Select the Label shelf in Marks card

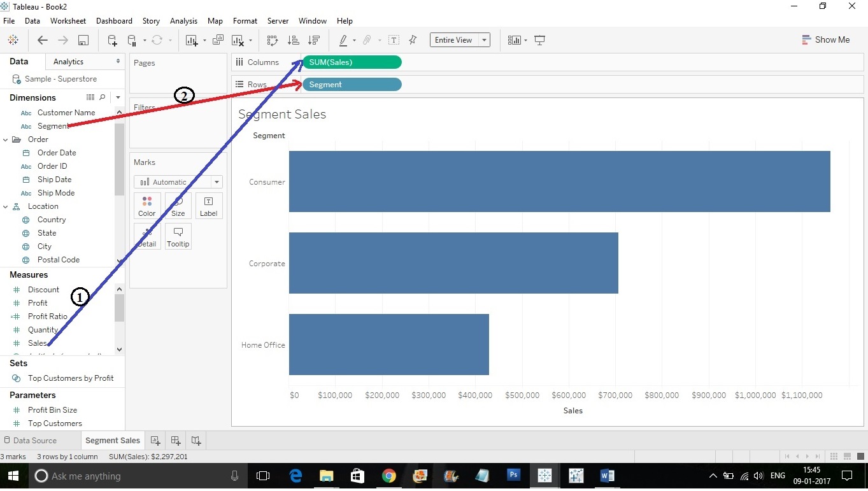(208, 205)
